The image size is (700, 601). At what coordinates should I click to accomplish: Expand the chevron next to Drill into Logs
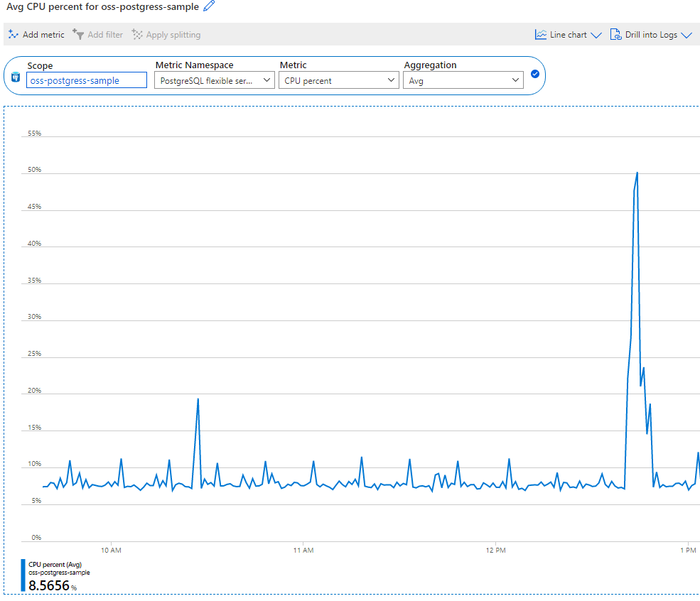[x=686, y=35]
